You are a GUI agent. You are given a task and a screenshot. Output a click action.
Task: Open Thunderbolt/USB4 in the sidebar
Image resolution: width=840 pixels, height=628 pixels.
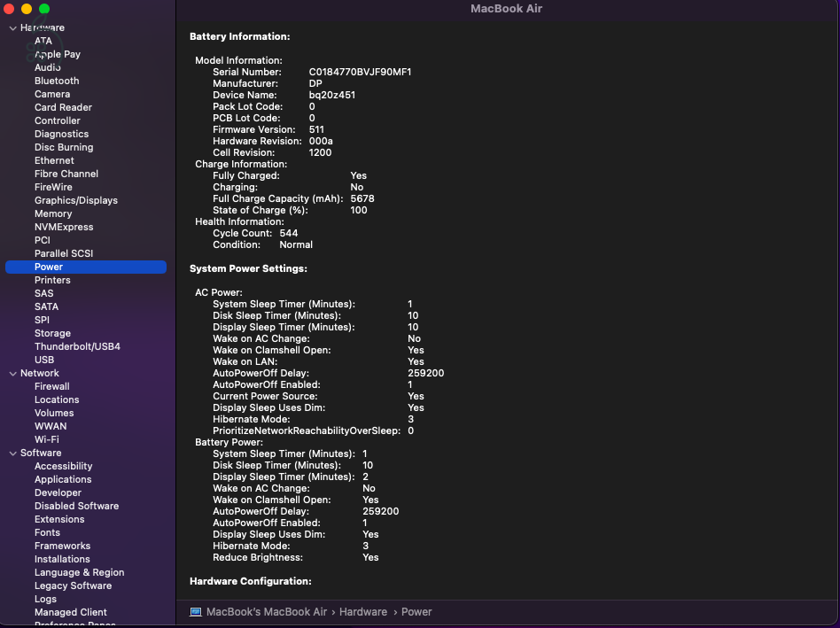pyautogui.click(x=77, y=346)
